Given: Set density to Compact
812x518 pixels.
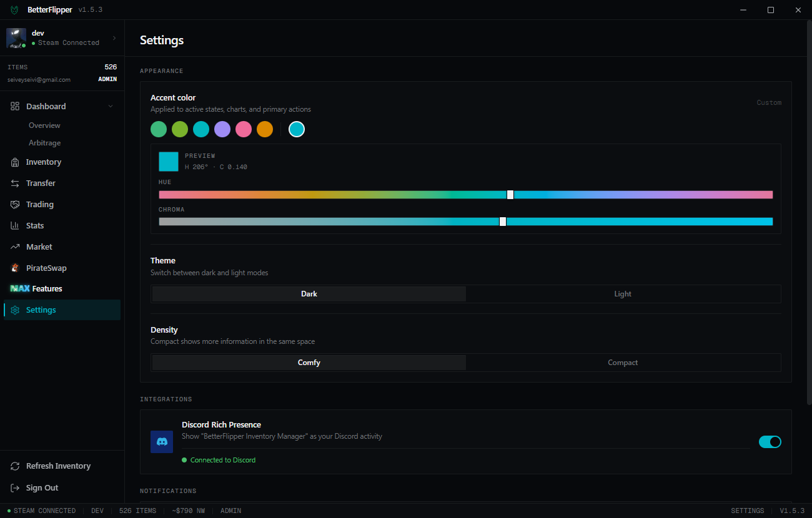Looking at the screenshot, I should pos(623,363).
